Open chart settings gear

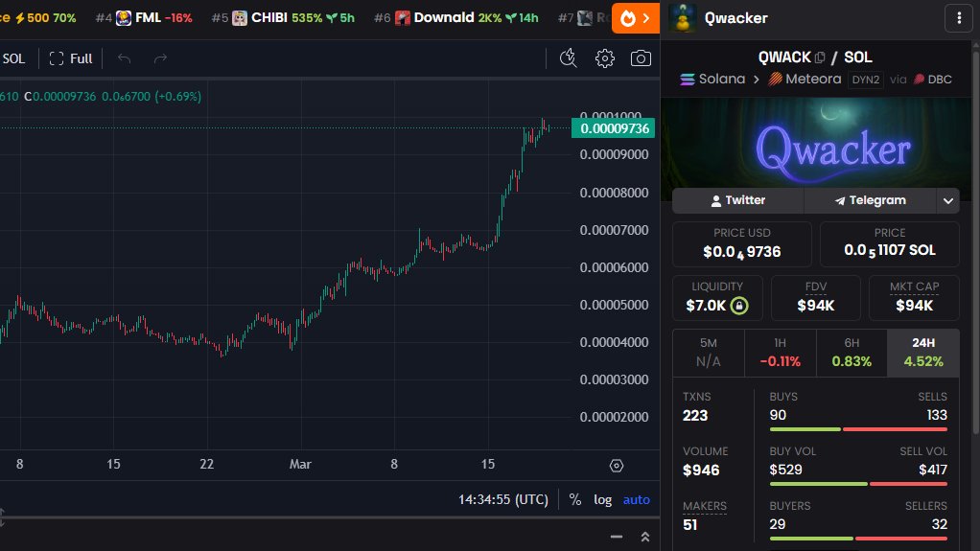(x=604, y=58)
